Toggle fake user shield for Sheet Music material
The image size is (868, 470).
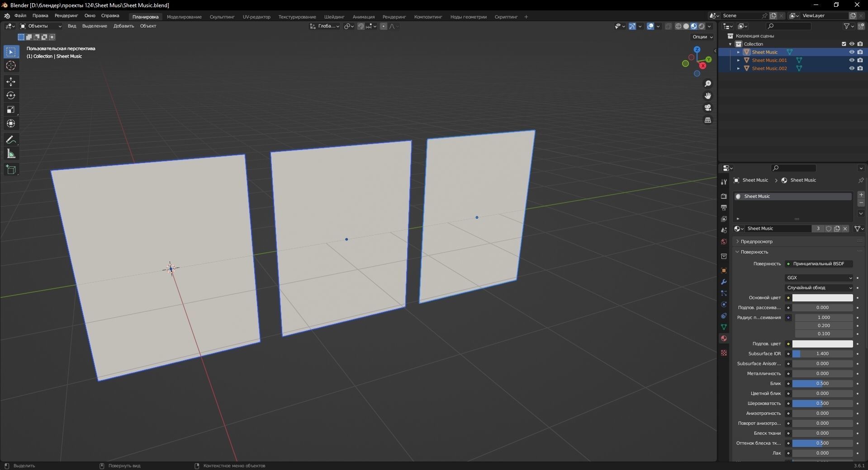829,229
